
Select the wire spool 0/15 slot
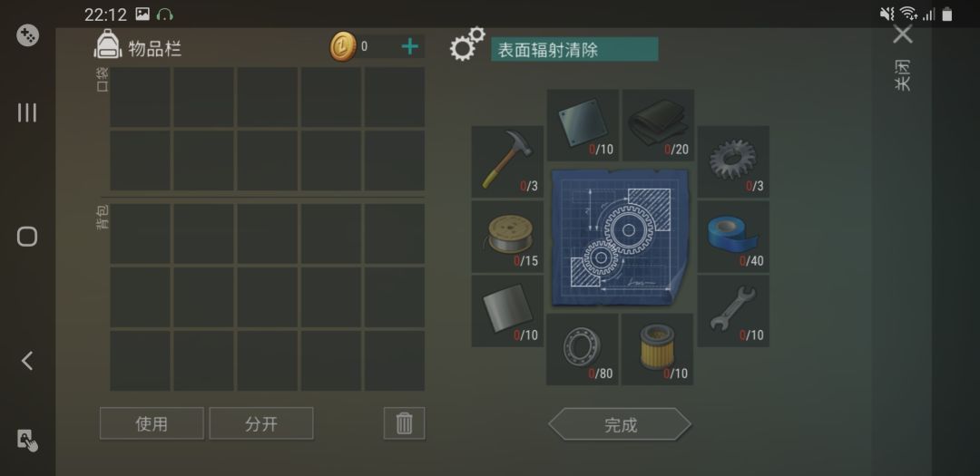pyautogui.click(x=507, y=236)
